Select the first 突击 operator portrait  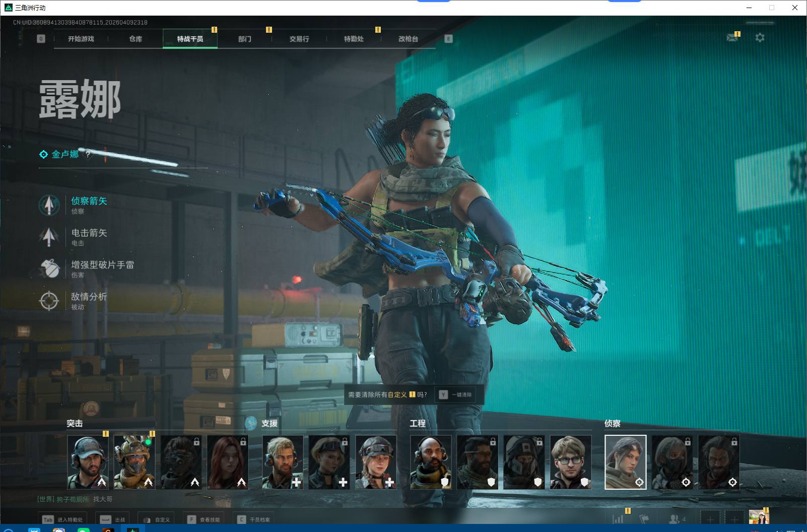88,462
